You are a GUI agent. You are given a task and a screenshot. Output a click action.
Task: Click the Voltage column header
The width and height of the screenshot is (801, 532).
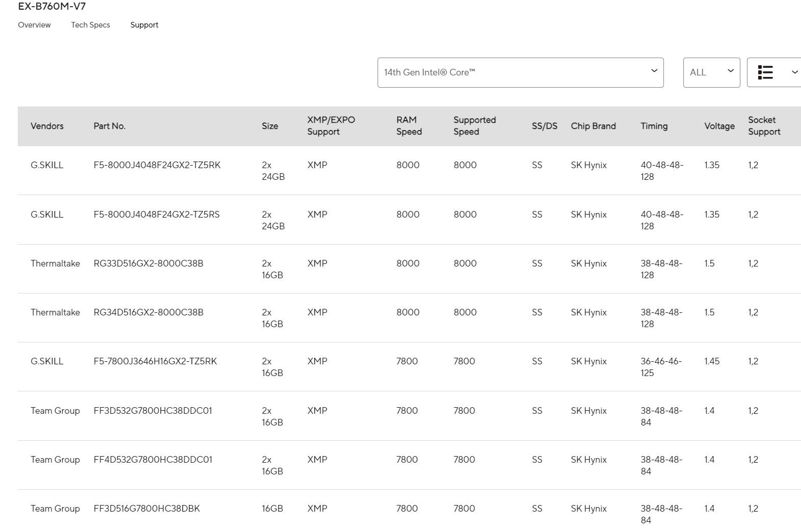coord(719,126)
